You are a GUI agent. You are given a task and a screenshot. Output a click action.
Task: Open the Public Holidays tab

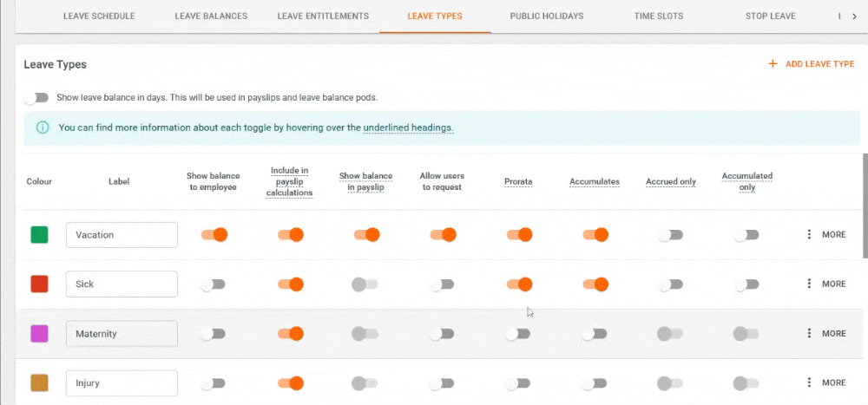click(546, 16)
